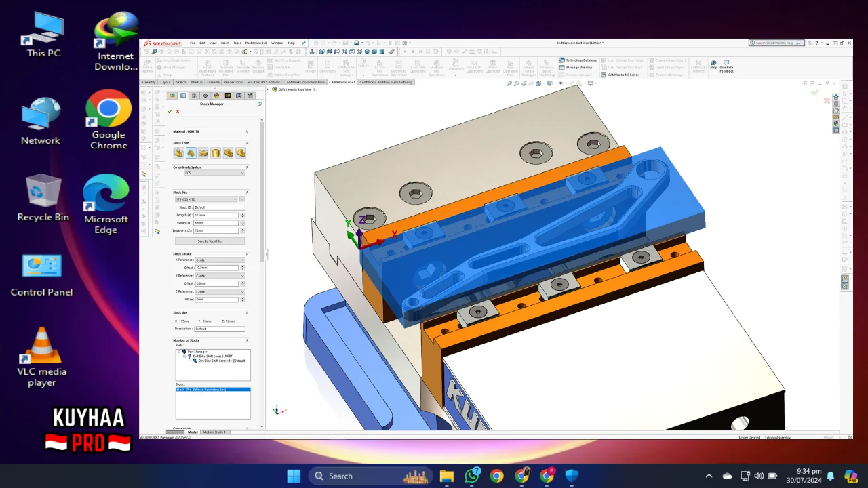Screen dimensions: 868x488
Task: Select cylindrical stock type icon
Action: pos(216,153)
